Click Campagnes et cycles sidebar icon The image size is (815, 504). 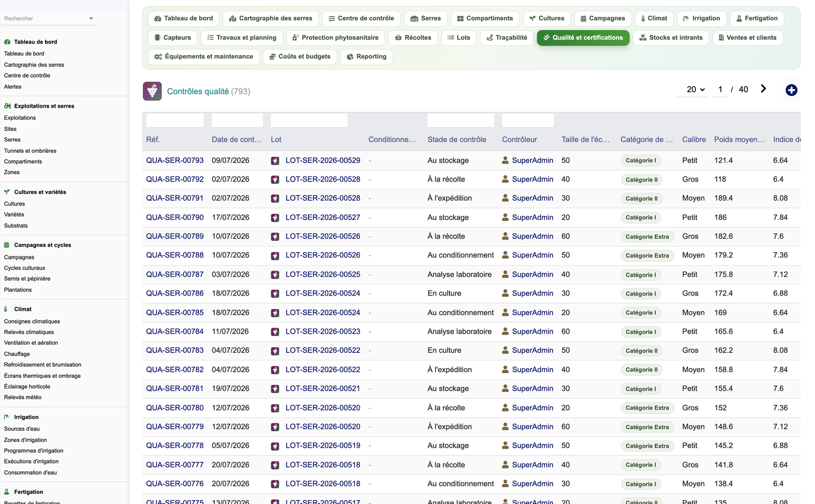point(7,245)
